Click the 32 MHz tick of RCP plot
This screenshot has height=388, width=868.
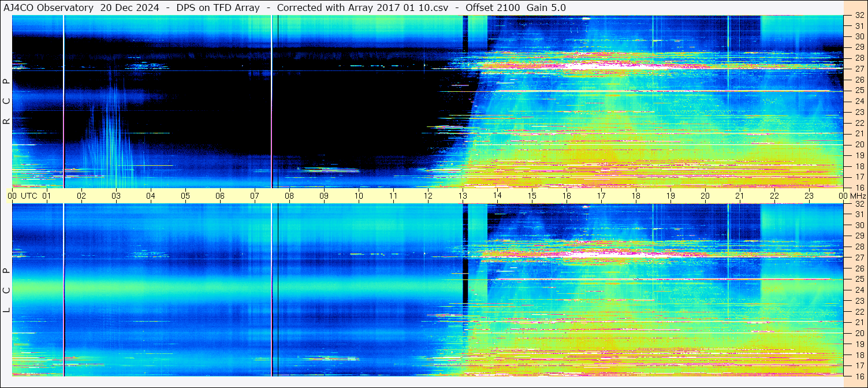point(859,16)
